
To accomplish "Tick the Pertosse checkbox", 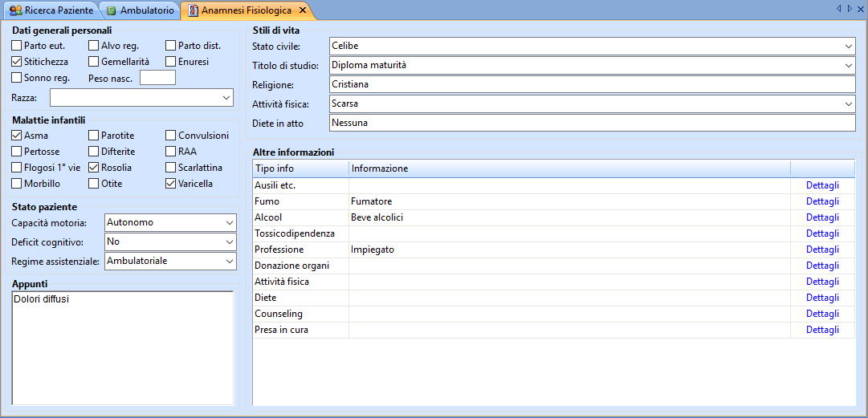I will 17,152.
